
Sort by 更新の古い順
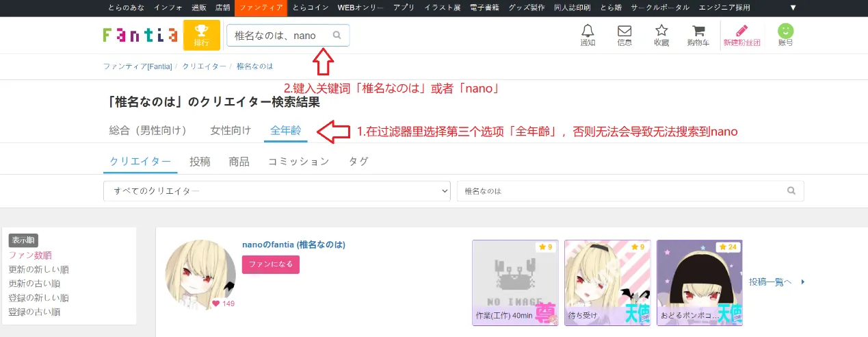pyautogui.click(x=34, y=284)
